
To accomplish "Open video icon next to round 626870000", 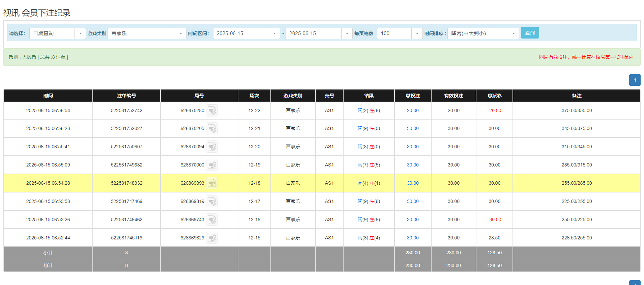I will (212, 165).
